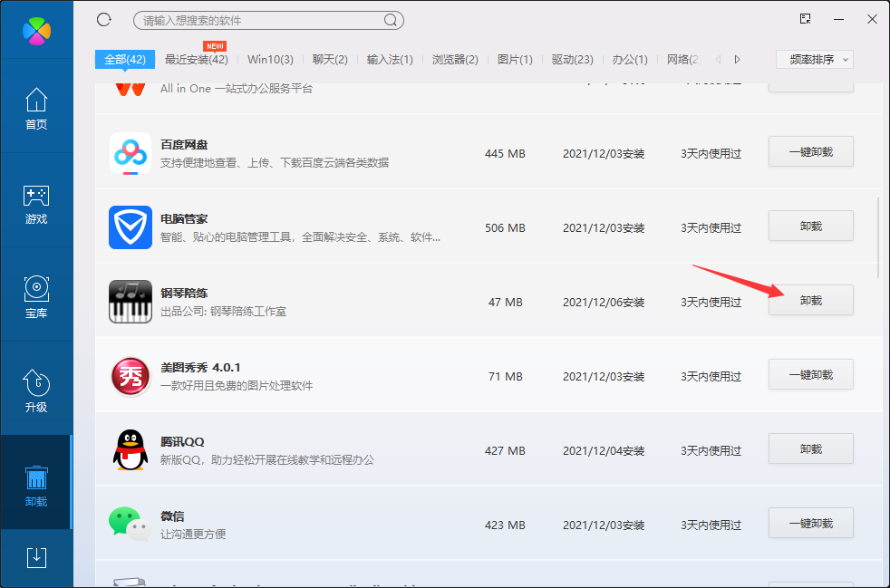890x588 pixels.
Task: Click the colorful app logo in sidebar
Action: click(x=36, y=30)
